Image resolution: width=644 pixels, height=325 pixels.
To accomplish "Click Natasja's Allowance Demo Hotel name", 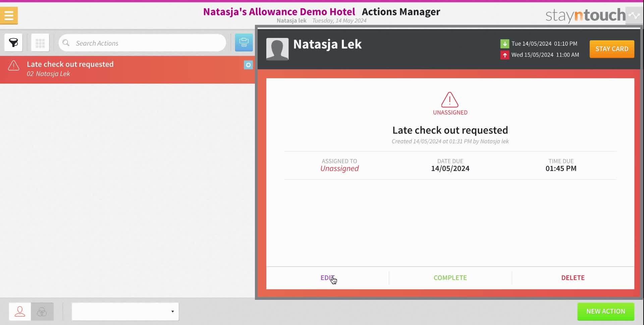I will 279,12.
